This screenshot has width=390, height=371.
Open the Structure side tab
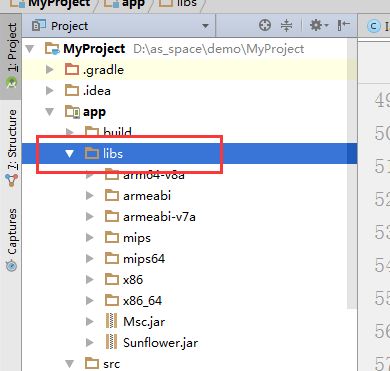[12, 147]
